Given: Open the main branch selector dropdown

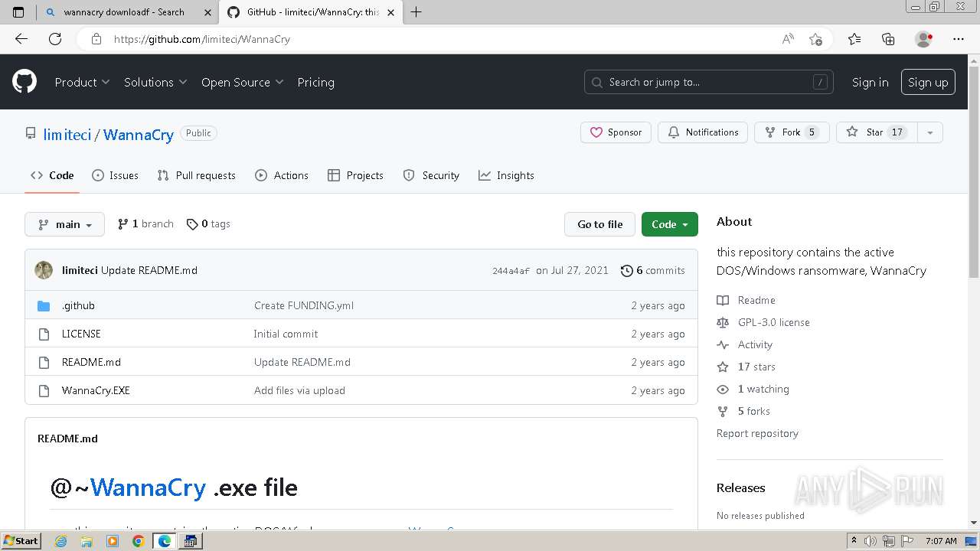Looking at the screenshot, I should 64,224.
